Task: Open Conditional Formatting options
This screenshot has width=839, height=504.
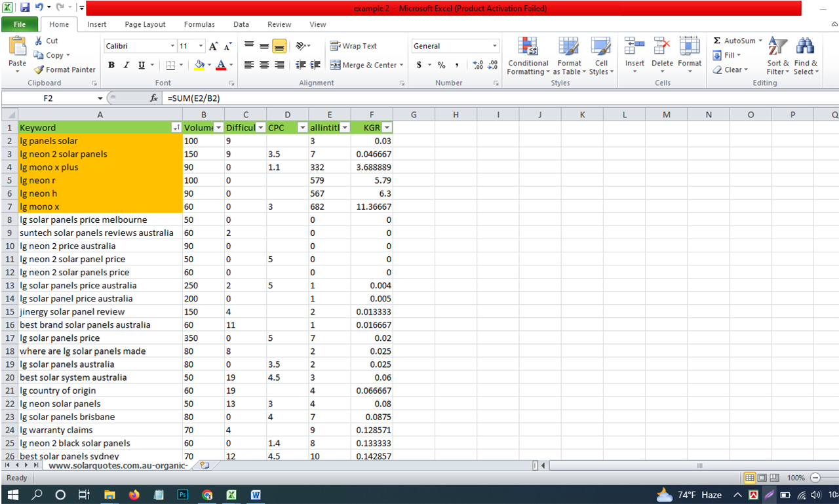Action: 528,56
